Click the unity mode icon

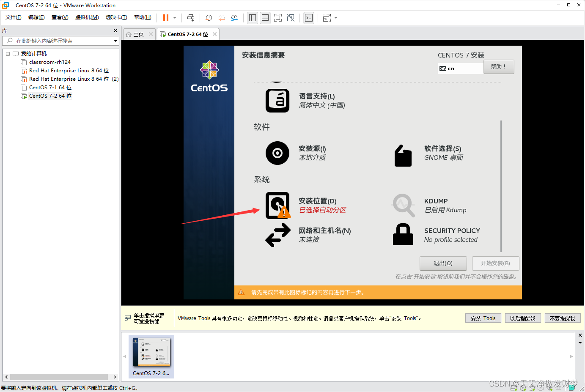291,18
